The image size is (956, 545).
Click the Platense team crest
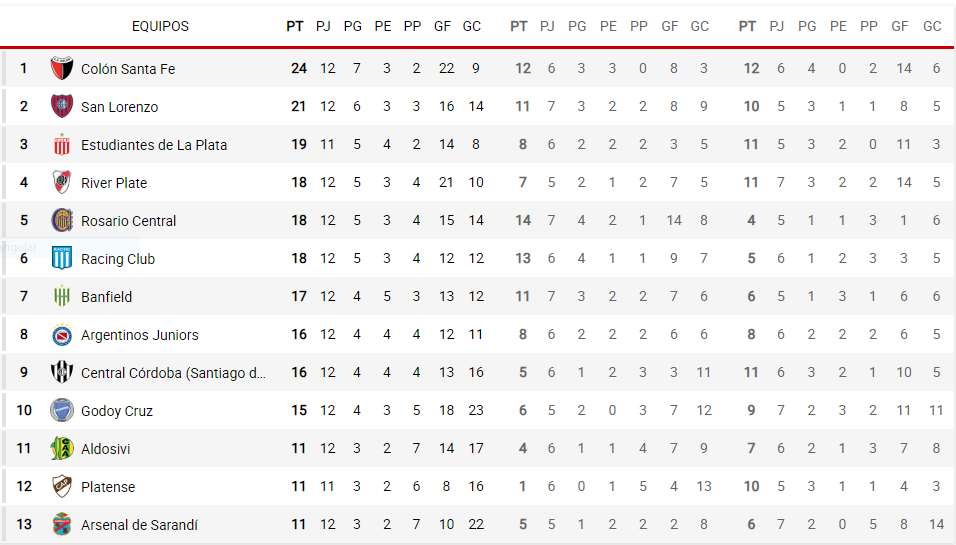[62, 486]
